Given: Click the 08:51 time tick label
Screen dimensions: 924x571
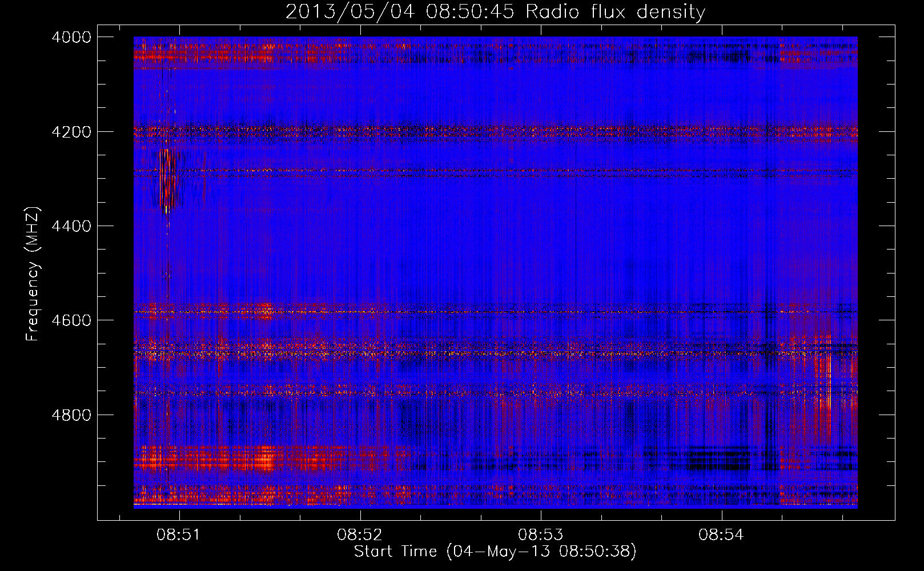Looking at the screenshot, I should tap(179, 534).
